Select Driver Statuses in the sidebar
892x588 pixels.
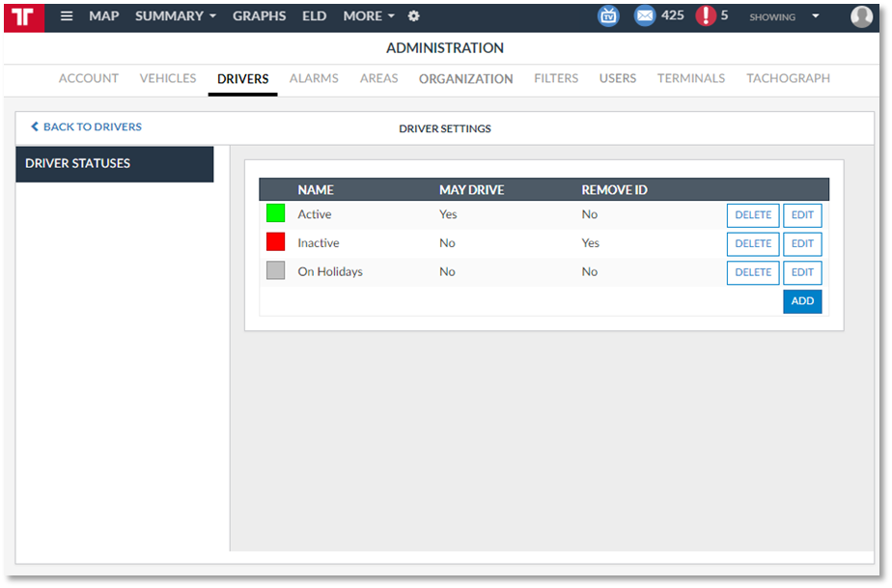click(x=114, y=164)
